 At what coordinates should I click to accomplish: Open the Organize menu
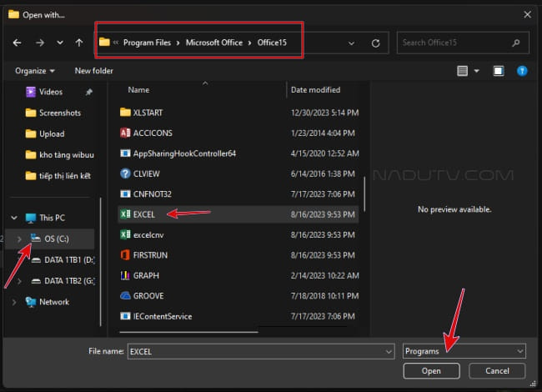34,71
